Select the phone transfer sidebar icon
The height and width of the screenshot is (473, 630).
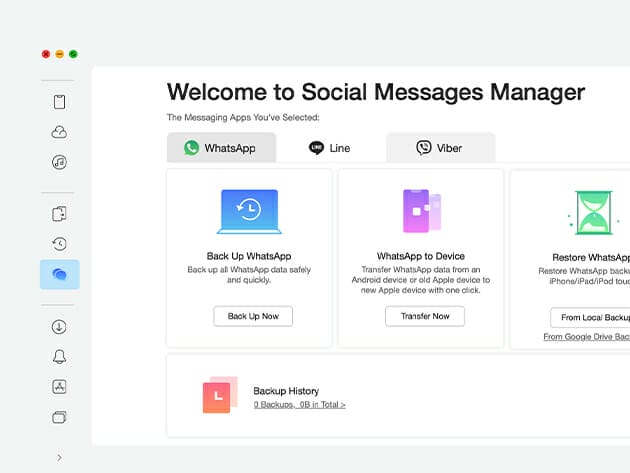coord(59,213)
